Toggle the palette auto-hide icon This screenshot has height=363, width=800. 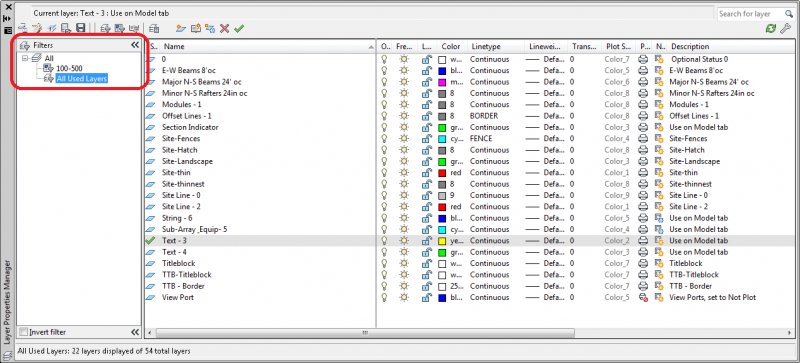point(8,18)
